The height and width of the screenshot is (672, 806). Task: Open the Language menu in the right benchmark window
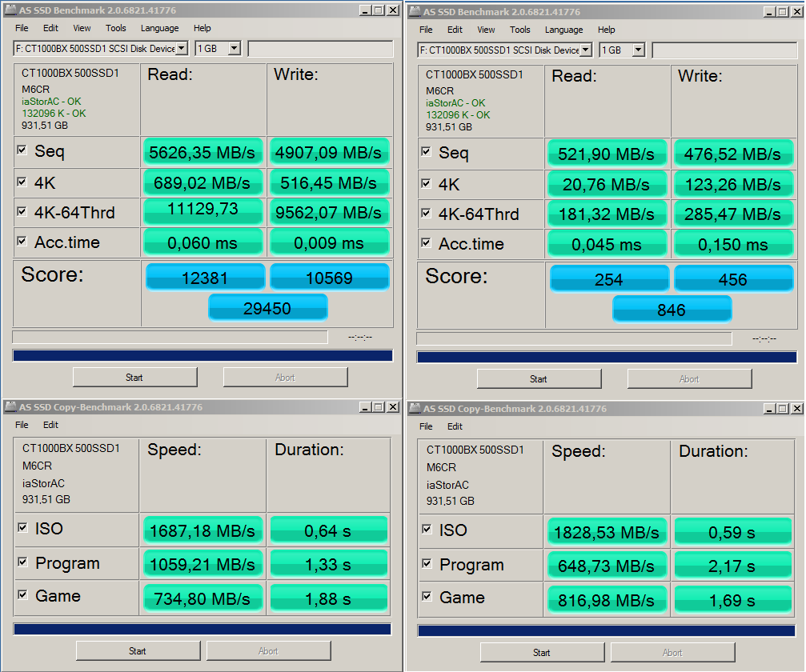563,30
